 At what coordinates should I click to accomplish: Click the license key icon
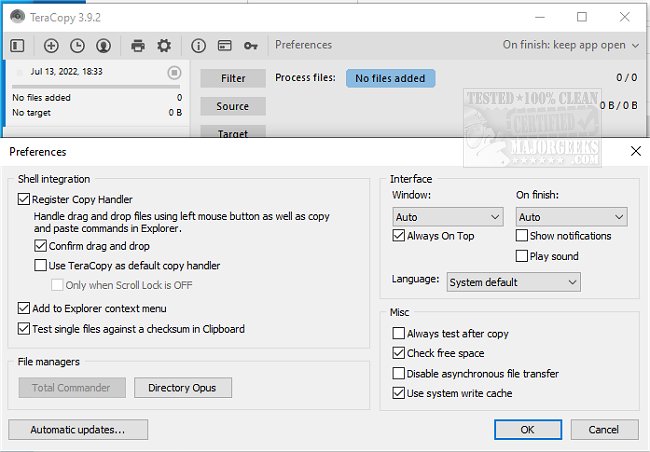click(251, 45)
